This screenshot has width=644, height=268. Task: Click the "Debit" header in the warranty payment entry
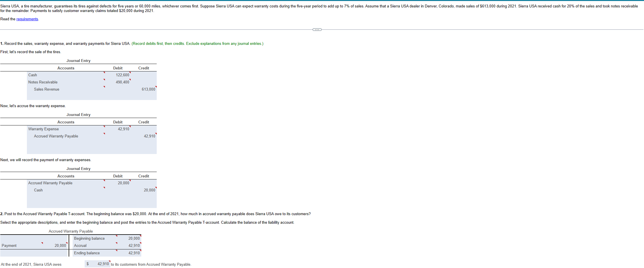tap(118, 176)
